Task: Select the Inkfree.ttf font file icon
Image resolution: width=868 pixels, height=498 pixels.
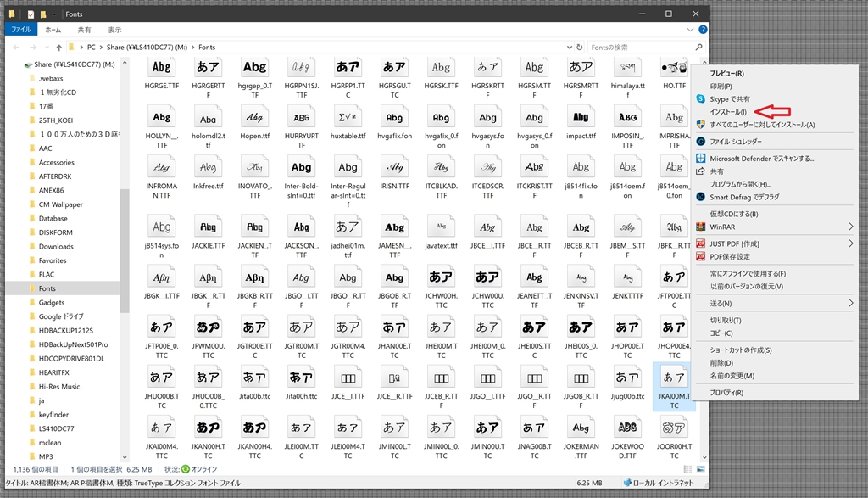Action: (x=209, y=167)
